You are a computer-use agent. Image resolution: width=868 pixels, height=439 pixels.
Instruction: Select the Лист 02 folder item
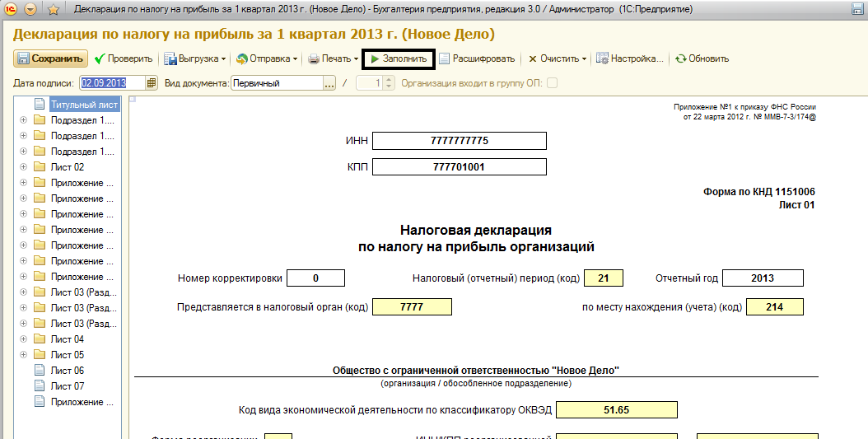[x=68, y=167]
